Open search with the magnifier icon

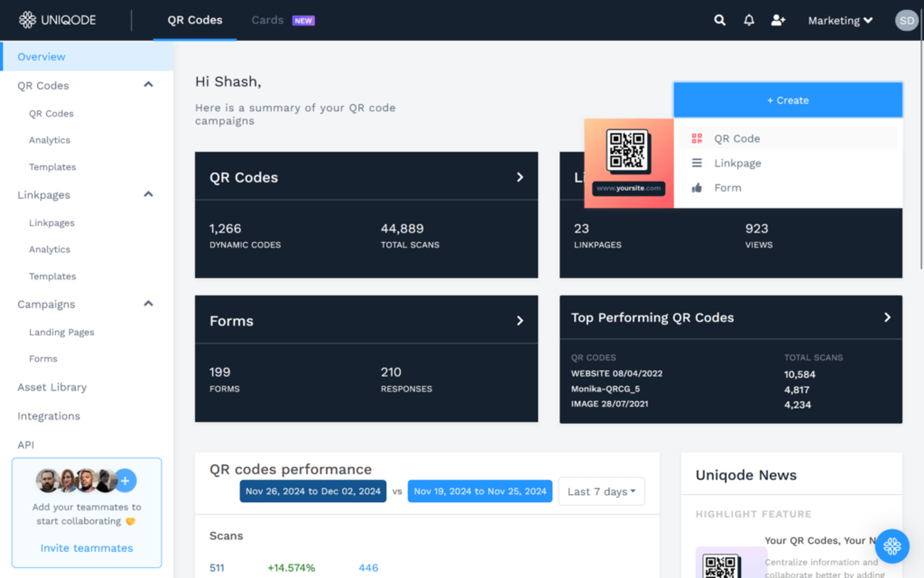point(720,20)
